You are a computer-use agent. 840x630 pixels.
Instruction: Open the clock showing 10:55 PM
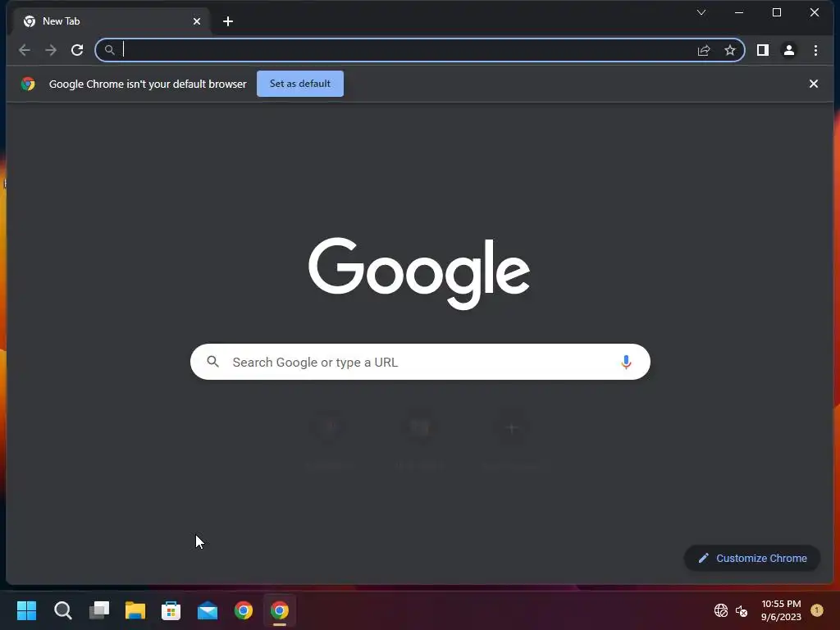pyautogui.click(x=781, y=610)
